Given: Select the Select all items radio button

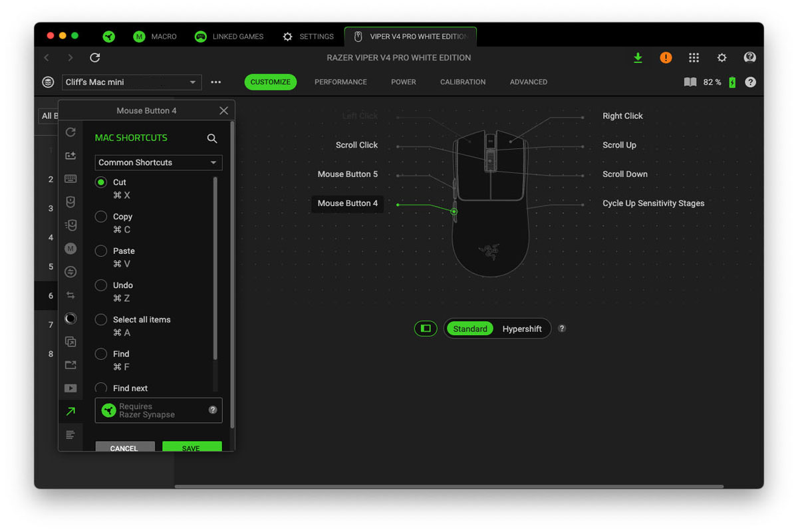Looking at the screenshot, I should [101, 319].
